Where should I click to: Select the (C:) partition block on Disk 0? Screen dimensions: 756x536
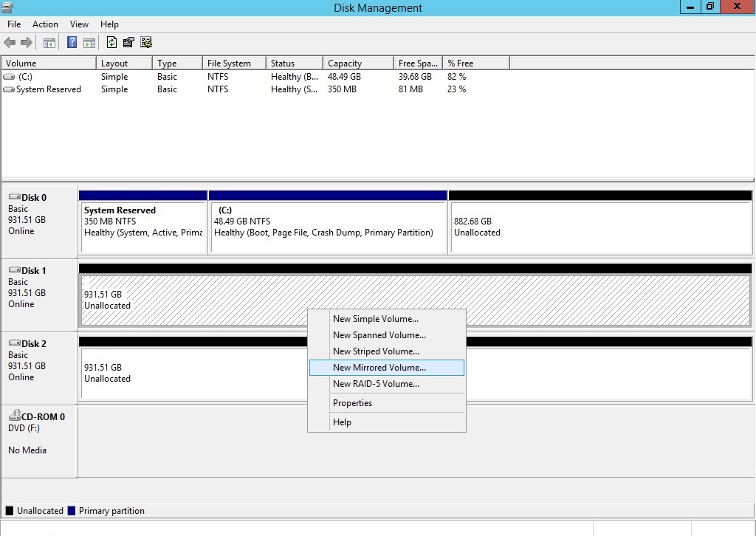tap(328, 221)
